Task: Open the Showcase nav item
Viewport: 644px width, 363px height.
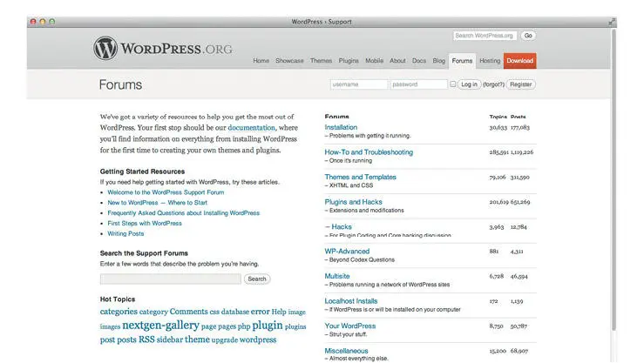Action: point(289,61)
